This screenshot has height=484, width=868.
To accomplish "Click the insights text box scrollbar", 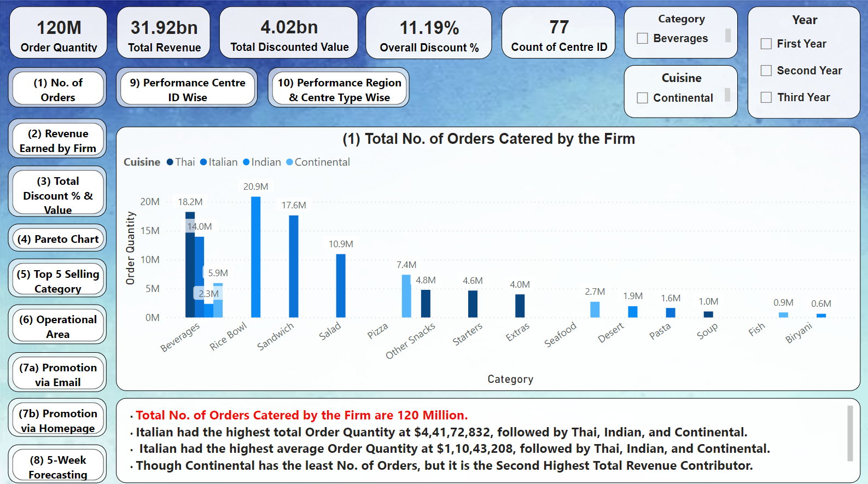I will 850,433.
